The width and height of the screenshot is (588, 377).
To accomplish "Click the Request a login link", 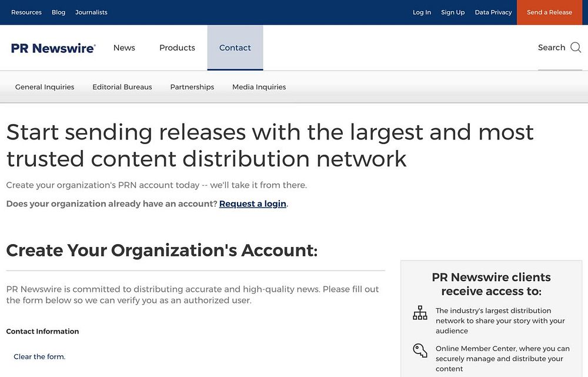I will tap(253, 203).
